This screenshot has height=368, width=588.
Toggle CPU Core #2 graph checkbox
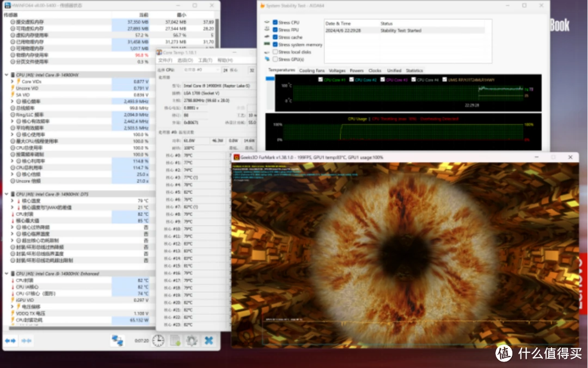[x=351, y=80]
